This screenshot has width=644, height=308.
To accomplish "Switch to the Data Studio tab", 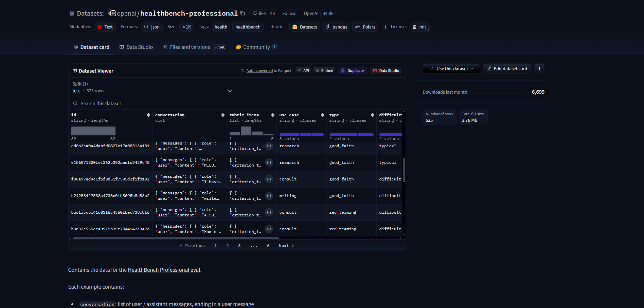I will [x=136, y=47].
